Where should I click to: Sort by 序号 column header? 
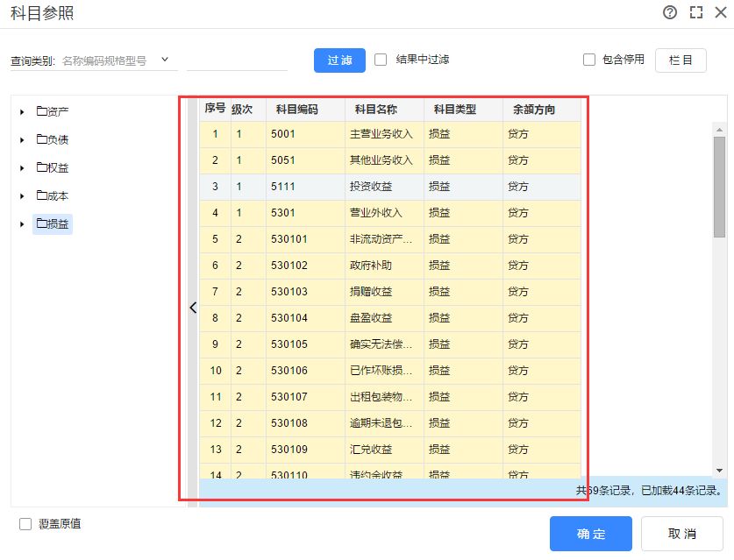point(216,109)
